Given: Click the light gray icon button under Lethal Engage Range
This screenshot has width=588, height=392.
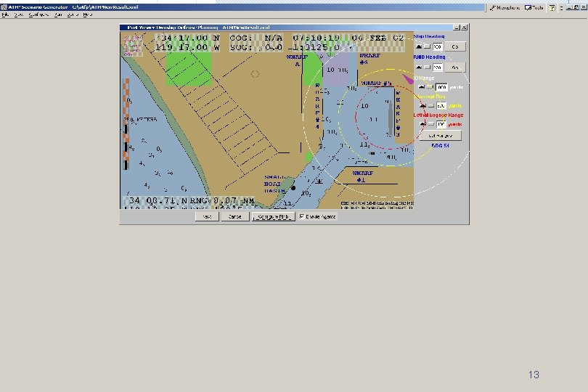Looking at the screenshot, I should (x=431, y=124).
